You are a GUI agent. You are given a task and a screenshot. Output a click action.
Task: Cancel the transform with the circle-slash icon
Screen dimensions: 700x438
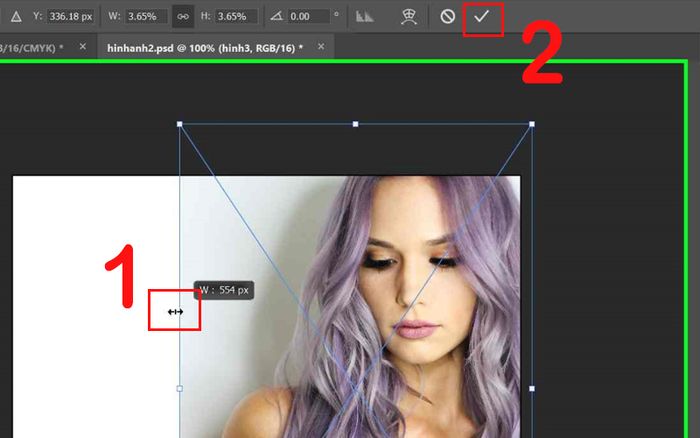447,17
